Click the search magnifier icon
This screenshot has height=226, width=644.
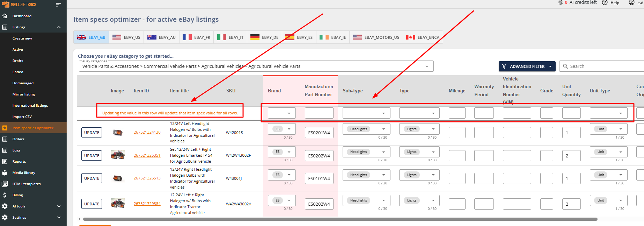coord(565,66)
